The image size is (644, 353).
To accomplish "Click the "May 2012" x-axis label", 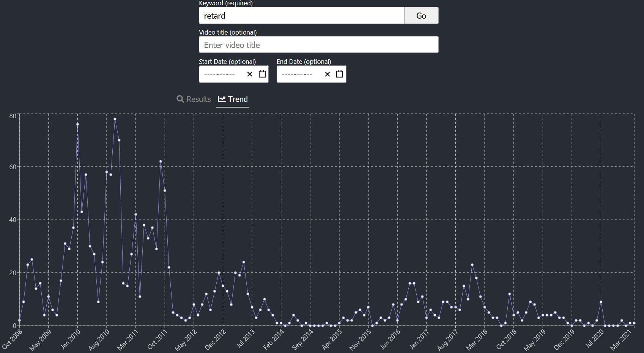I will [x=186, y=340].
